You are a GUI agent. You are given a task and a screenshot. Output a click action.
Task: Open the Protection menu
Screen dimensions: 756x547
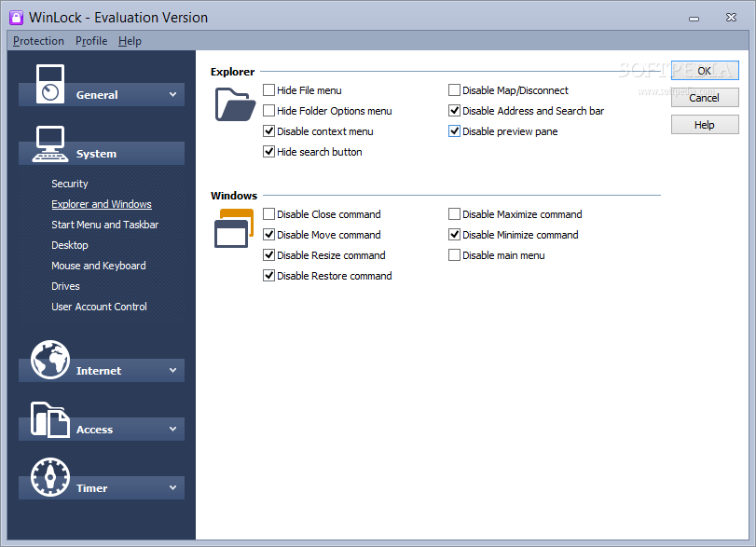point(38,41)
